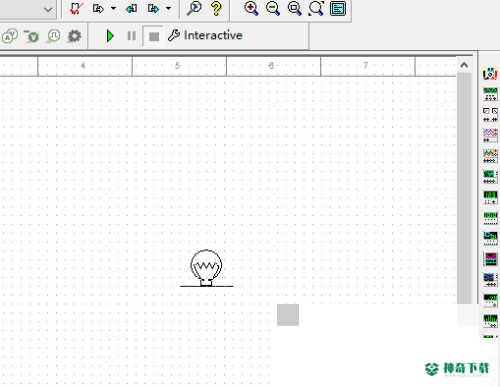Viewport: 500px width, 387px height.
Task: Run simulation with green play button
Action: click(110, 36)
